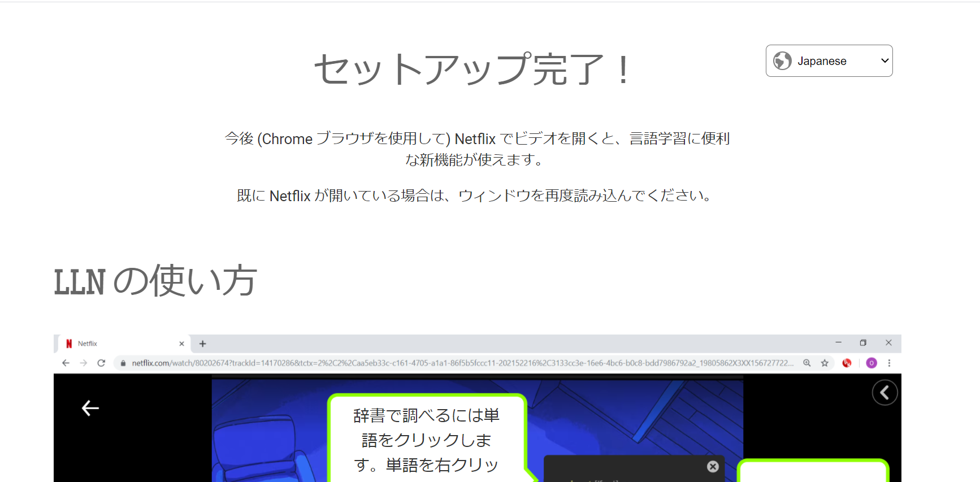
Task: Open the Japanese language dropdown
Action: tap(829, 61)
